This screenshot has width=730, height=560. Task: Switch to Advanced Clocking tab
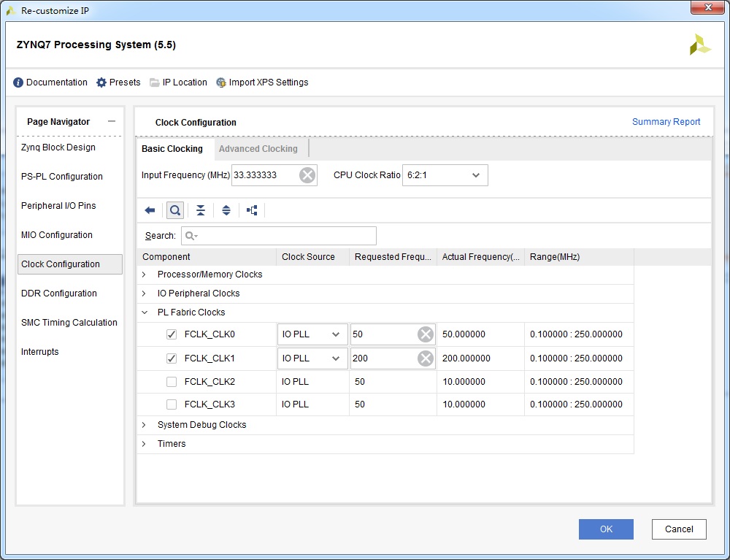(x=258, y=149)
